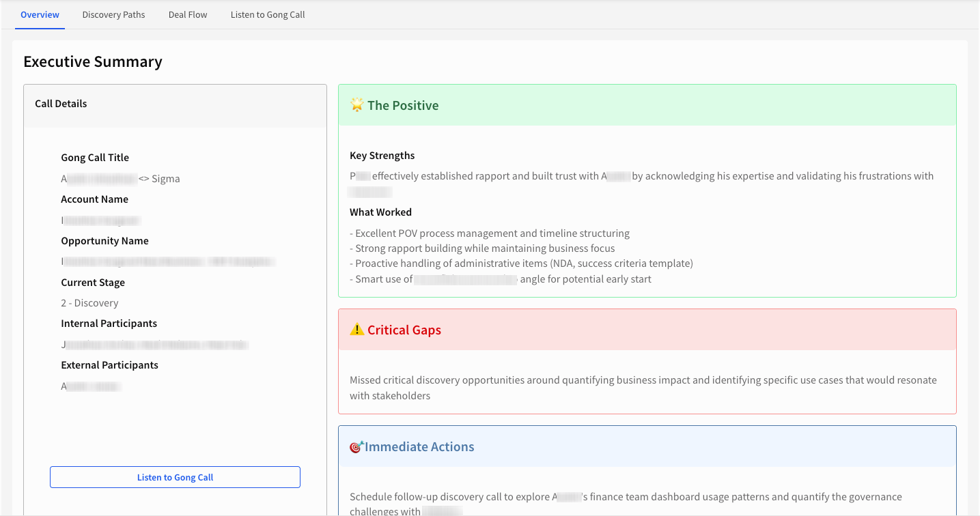Screen dimensions: 980x516
Task: Select the 'effectively established rapport' sentence
Action: pyautogui.click(x=641, y=183)
